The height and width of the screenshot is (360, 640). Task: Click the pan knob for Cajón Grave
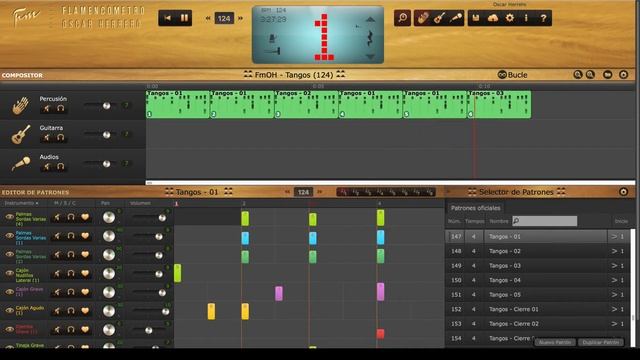point(109,292)
